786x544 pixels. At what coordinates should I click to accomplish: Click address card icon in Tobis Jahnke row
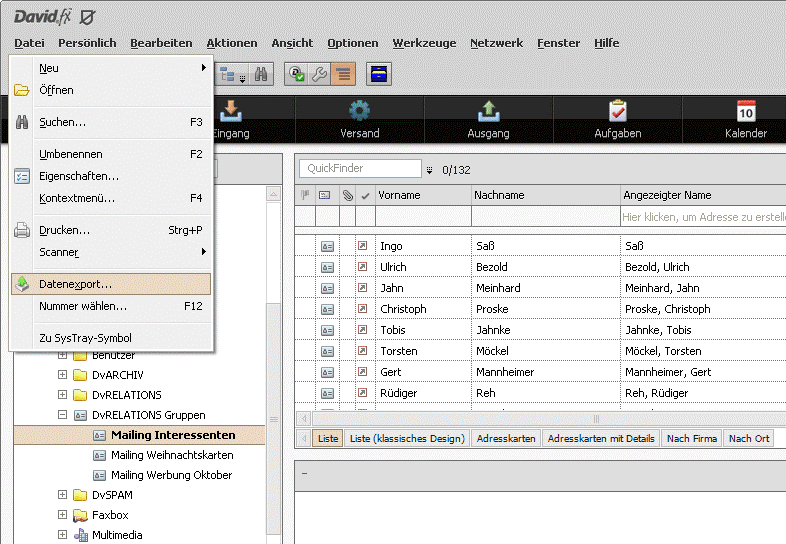coord(327,330)
